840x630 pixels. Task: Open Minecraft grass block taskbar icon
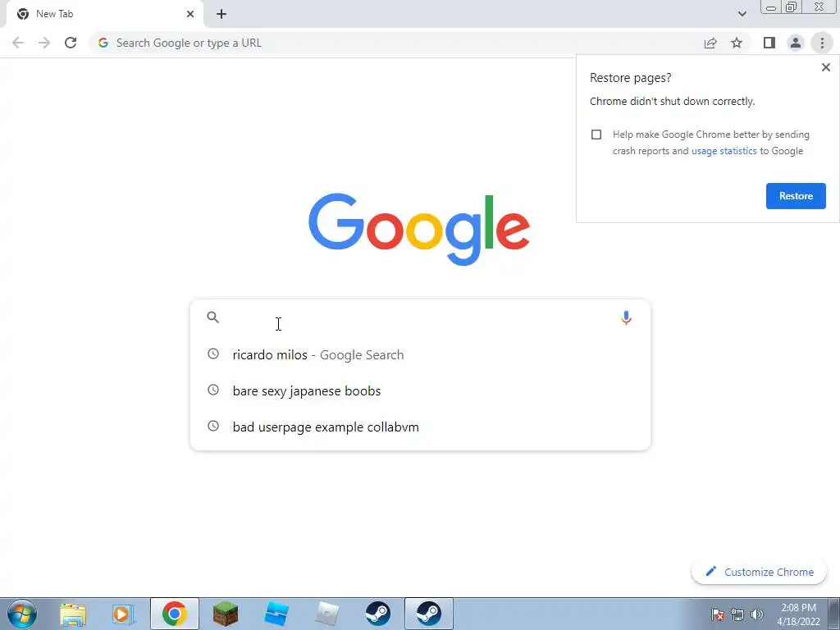pyautogui.click(x=225, y=614)
